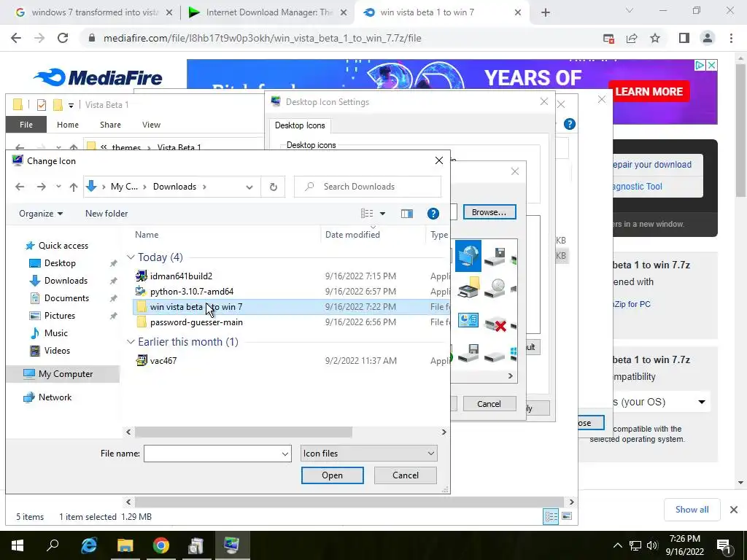747x560 pixels.
Task: Select Downloads in Quick access
Action: 66,281
